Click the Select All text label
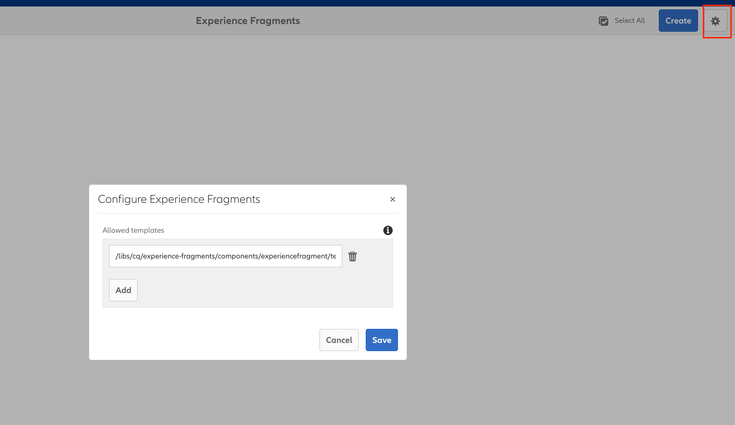 [629, 21]
